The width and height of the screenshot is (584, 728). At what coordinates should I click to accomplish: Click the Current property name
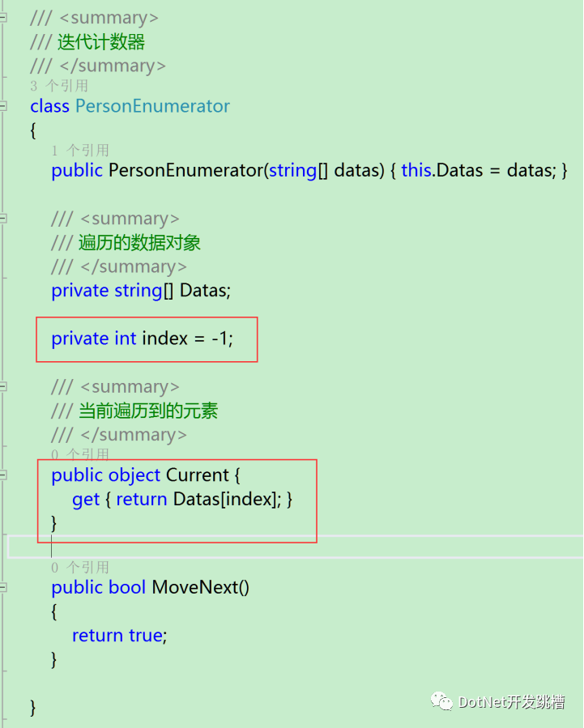pos(198,475)
